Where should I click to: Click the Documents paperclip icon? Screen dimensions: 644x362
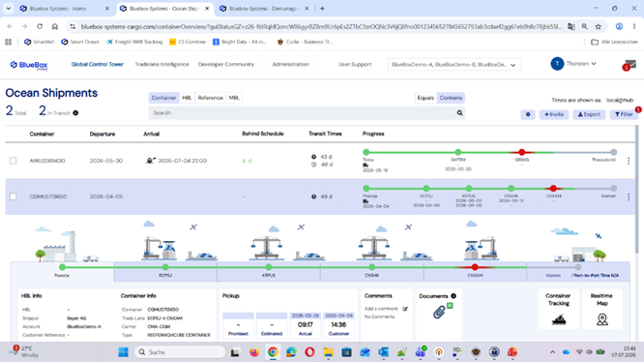439,312
